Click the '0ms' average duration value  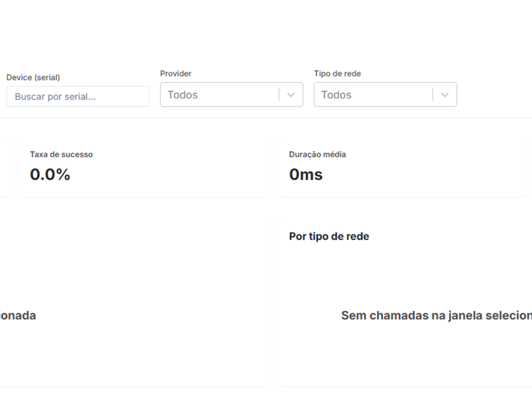306,174
